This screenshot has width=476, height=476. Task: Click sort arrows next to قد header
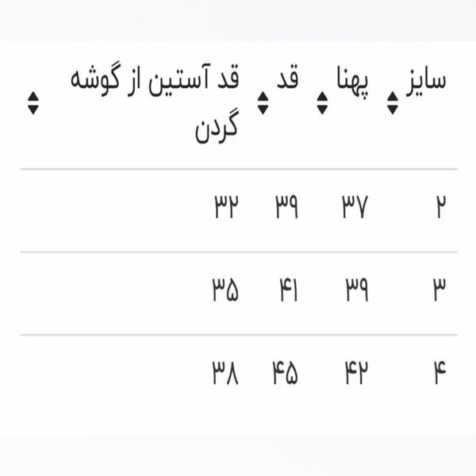[x=263, y=103]
